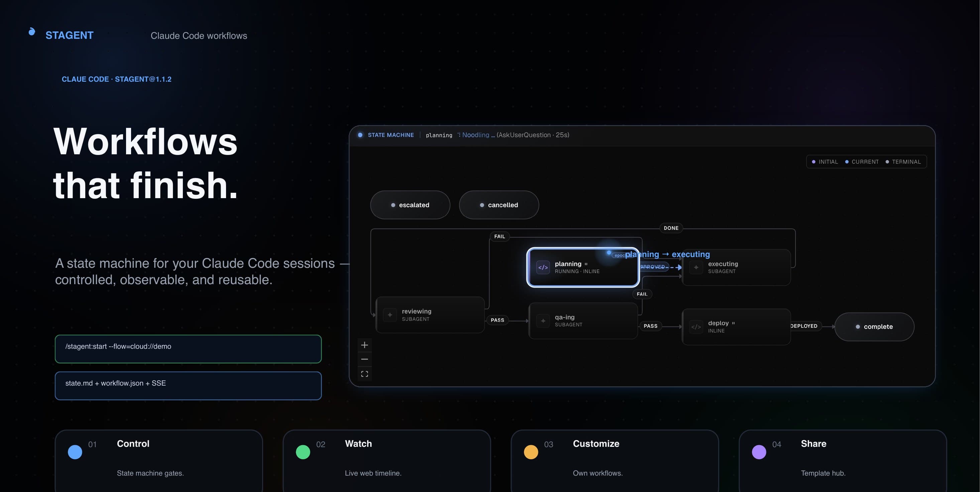Click the pause indicator beside planning
The image size is (980, 492).
pyautogui.click(x=586, y=264)
